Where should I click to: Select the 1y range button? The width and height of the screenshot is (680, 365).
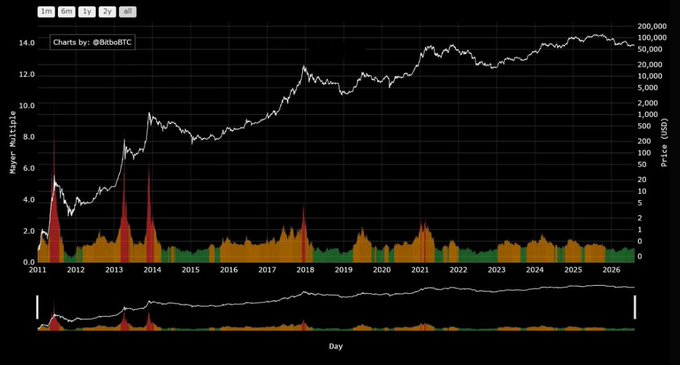click(87, 11)
